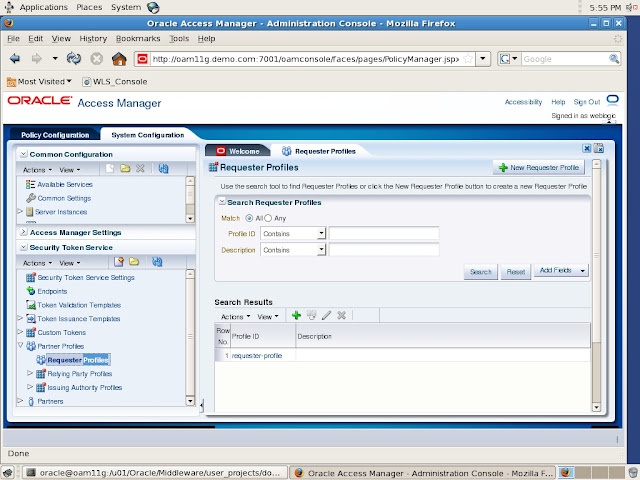Collapse the Search Requester Profiles section
Screen dimensions: 640x480
[x=222, y=202]
